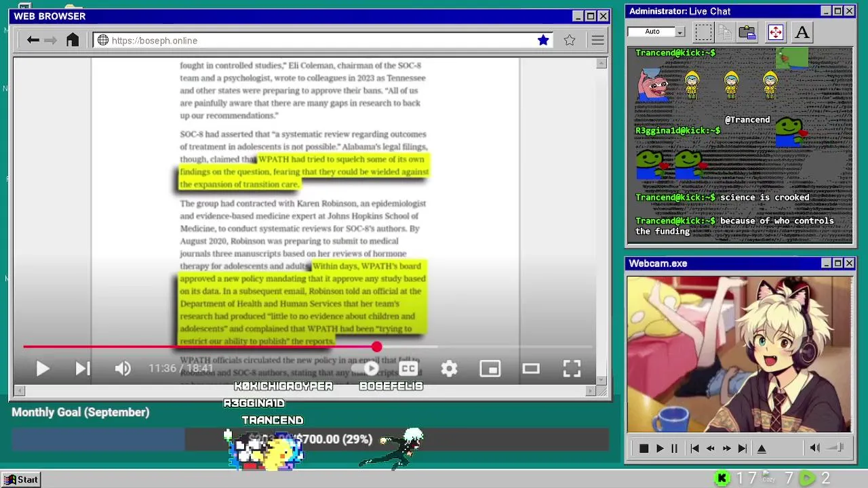The height and width of the screenshot is (488, 868).
Task: Click the browser scroll-up arrow
Action: [x=601, y=64]
